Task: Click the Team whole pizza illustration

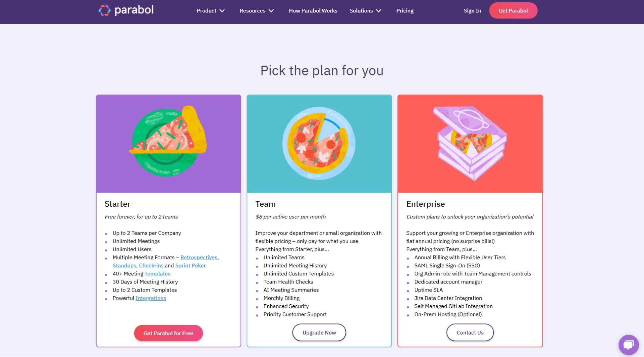Action: pos(319,143)
